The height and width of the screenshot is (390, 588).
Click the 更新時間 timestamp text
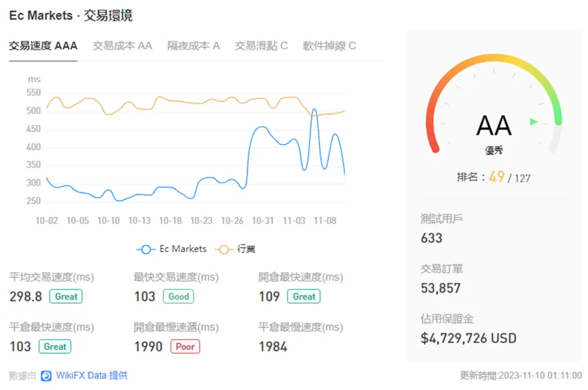pyautogui.click(x=521, y=375)
